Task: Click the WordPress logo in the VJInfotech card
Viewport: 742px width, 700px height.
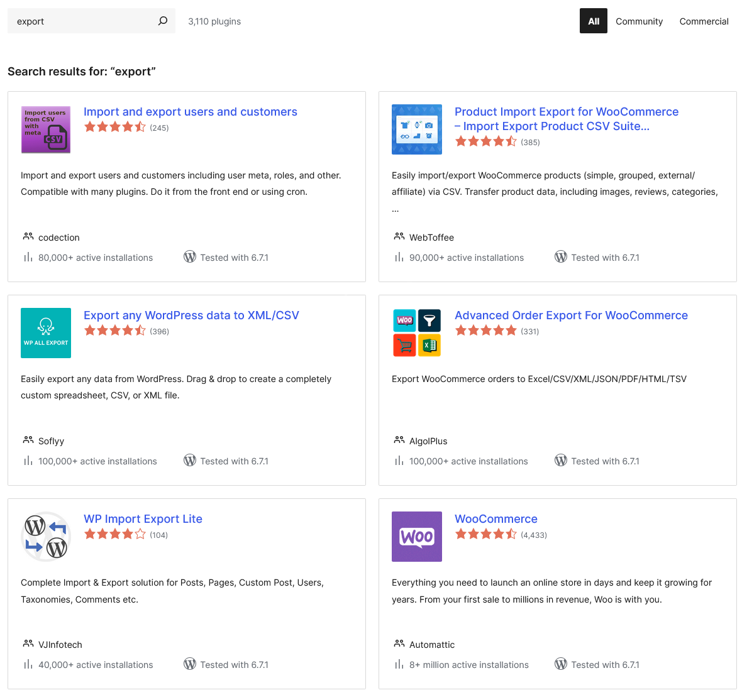Action: coord(190,664)
